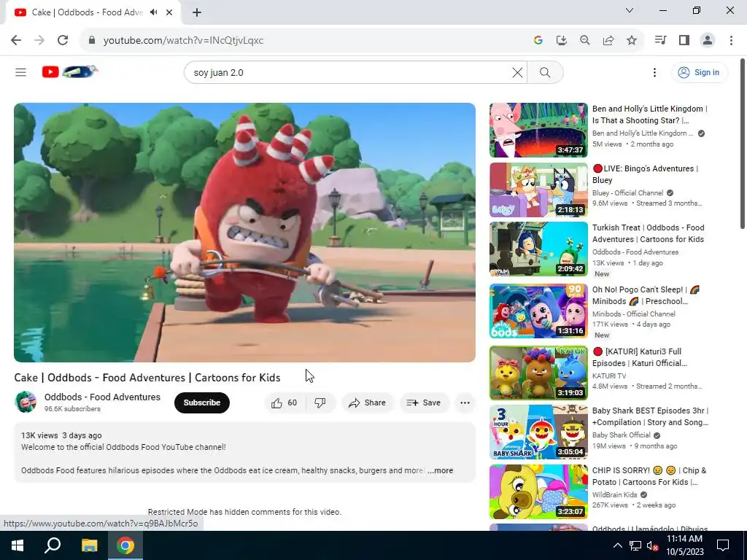Open Windows taskbar search
The height and width of the screenshot is (560, 747).
53,545
